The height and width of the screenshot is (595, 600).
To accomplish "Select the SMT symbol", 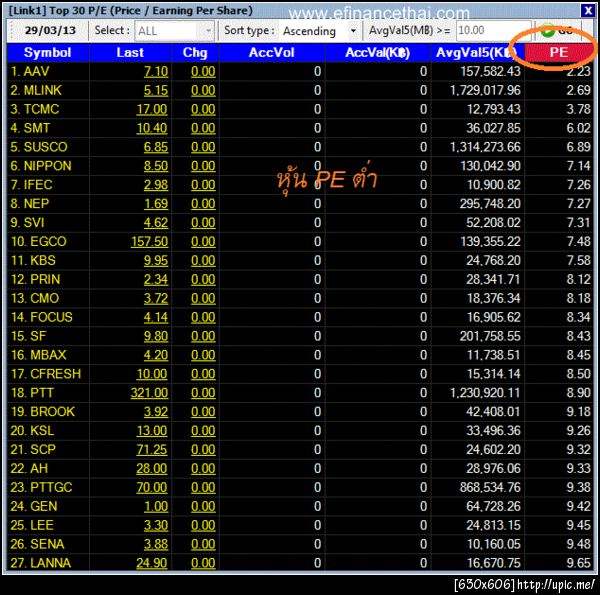I will click(x=37, y=128).
